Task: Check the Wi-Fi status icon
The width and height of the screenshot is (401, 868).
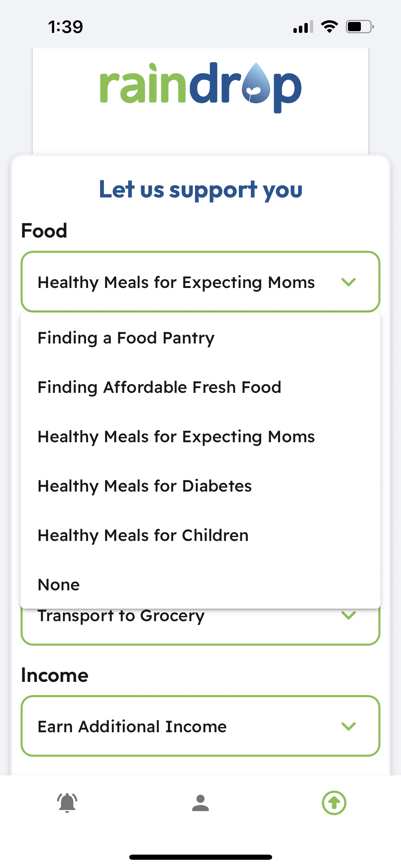Action: [329, 27]
